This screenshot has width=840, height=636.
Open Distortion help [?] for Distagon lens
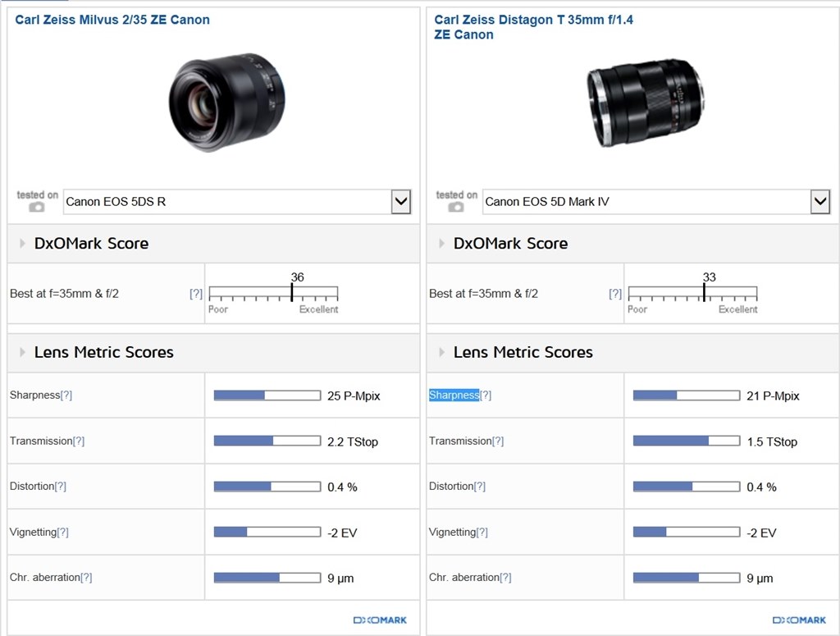pos(480,486)
